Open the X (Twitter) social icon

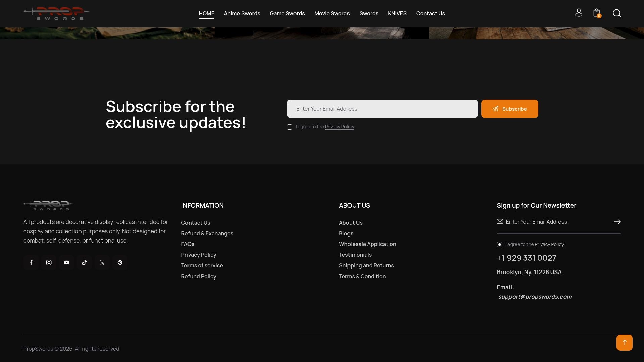pyautogui.click(x=102, y=262)
